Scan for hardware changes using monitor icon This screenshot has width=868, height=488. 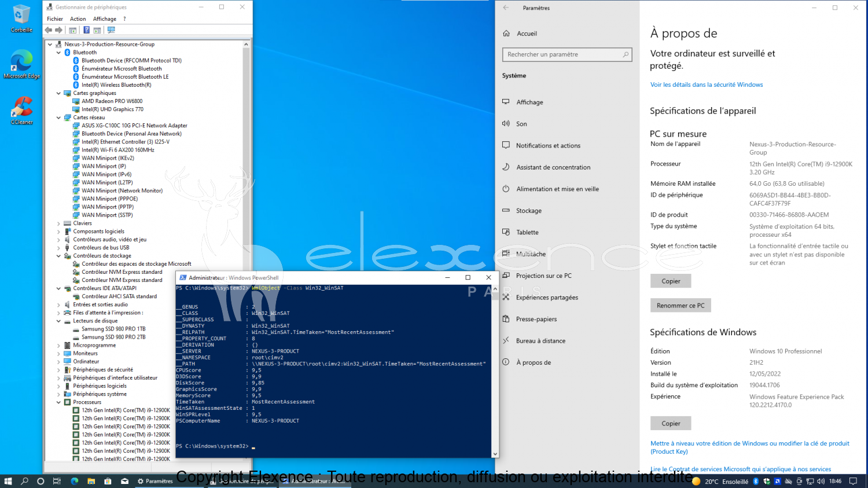point(111,30)
